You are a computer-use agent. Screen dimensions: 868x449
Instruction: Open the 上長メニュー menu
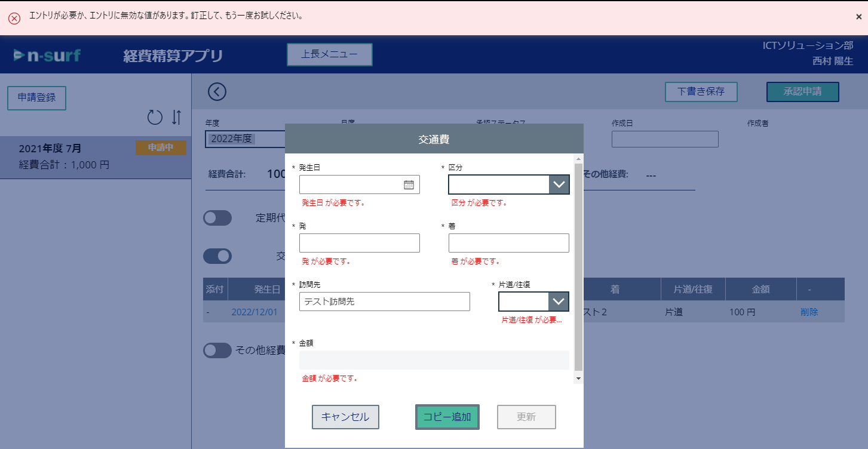[330, 54]
